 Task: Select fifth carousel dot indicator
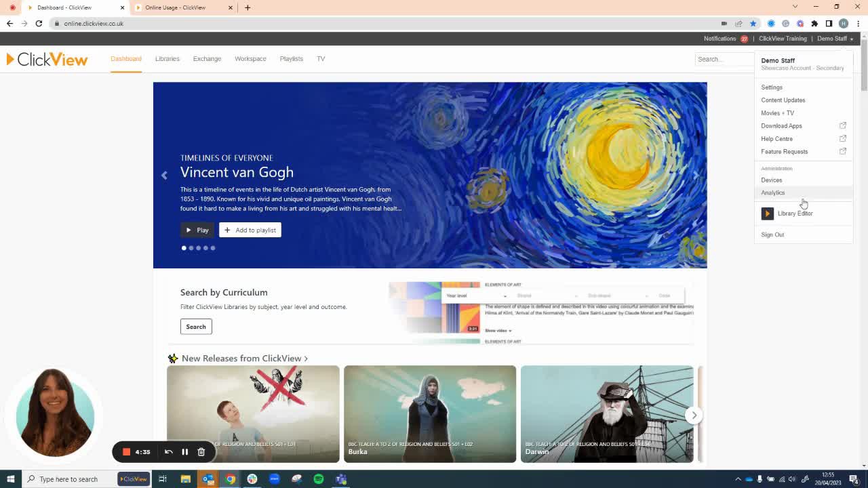(213, 248)
